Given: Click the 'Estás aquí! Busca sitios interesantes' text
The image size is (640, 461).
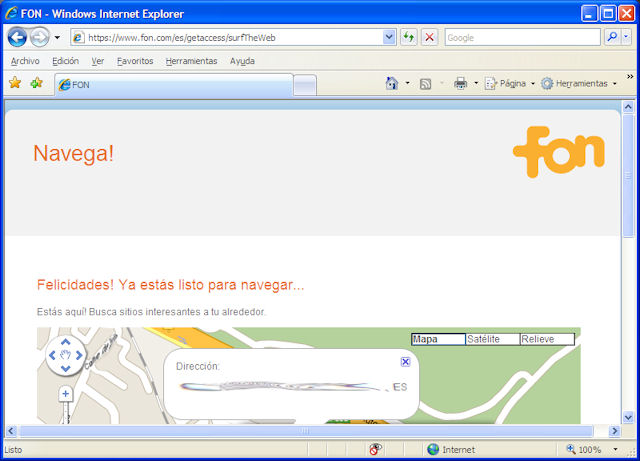Looking at the screenshot, I should point(151,312).
